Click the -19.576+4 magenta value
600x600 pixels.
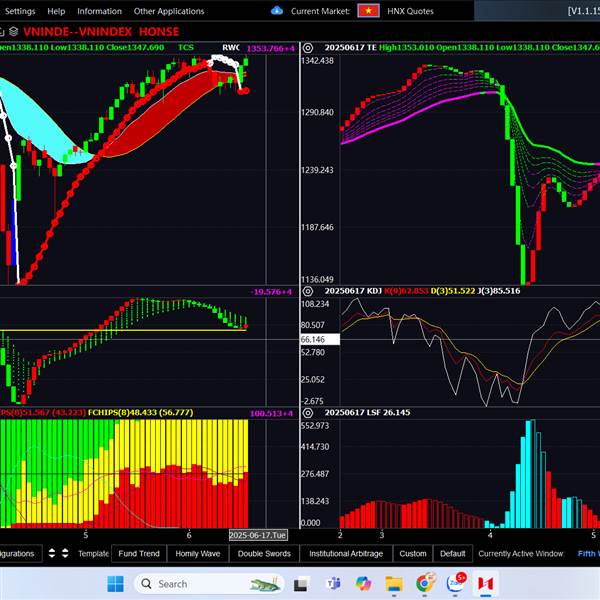point(271,292)
